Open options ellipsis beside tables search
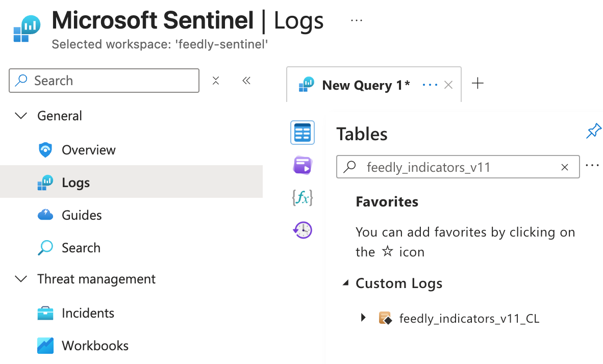Viewport: 603px width, 364px height. tap(592, 166)
